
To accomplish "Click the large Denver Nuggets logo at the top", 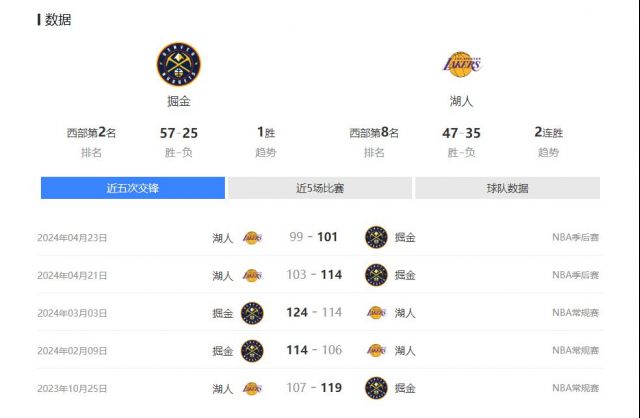I will click(x=179, y=64).
